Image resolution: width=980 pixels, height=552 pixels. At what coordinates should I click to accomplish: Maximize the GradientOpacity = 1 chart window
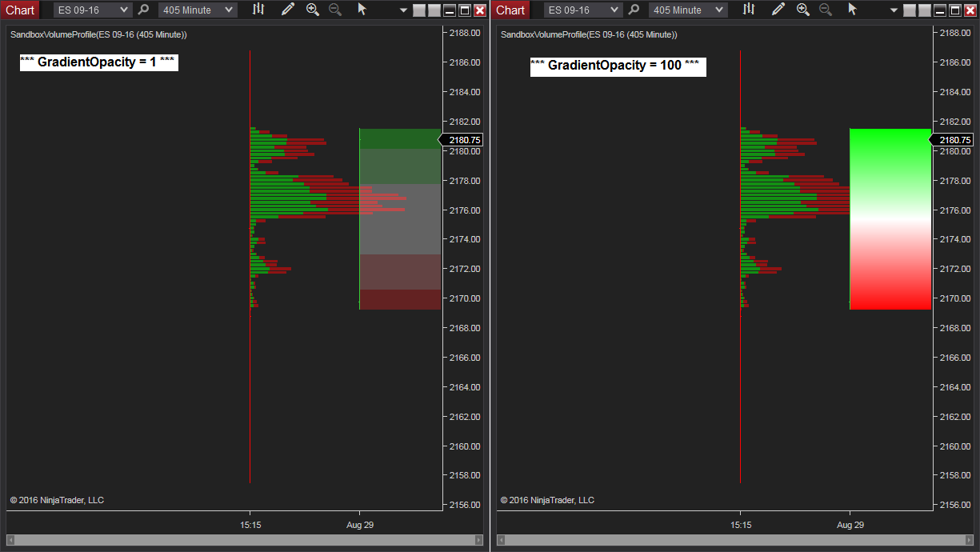point(464,10)
